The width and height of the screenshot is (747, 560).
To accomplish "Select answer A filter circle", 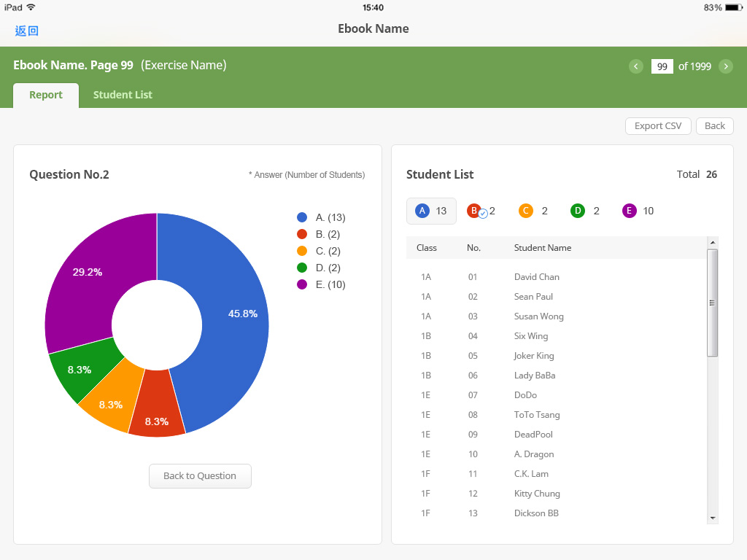I will click(422, 211).
